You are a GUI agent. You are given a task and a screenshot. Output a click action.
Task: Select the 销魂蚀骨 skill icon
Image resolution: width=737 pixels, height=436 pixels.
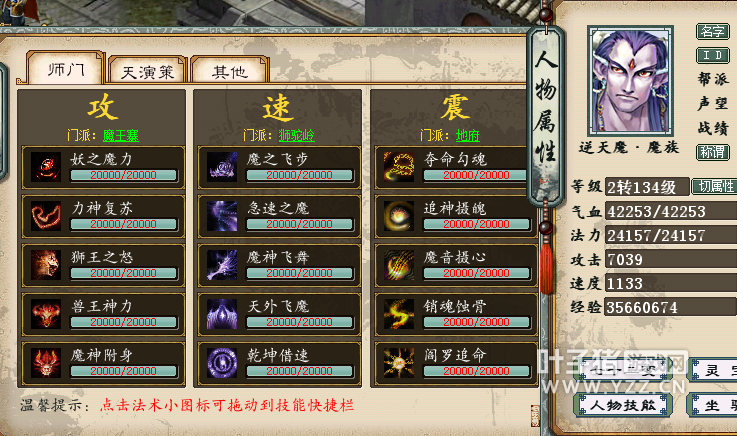399,314
